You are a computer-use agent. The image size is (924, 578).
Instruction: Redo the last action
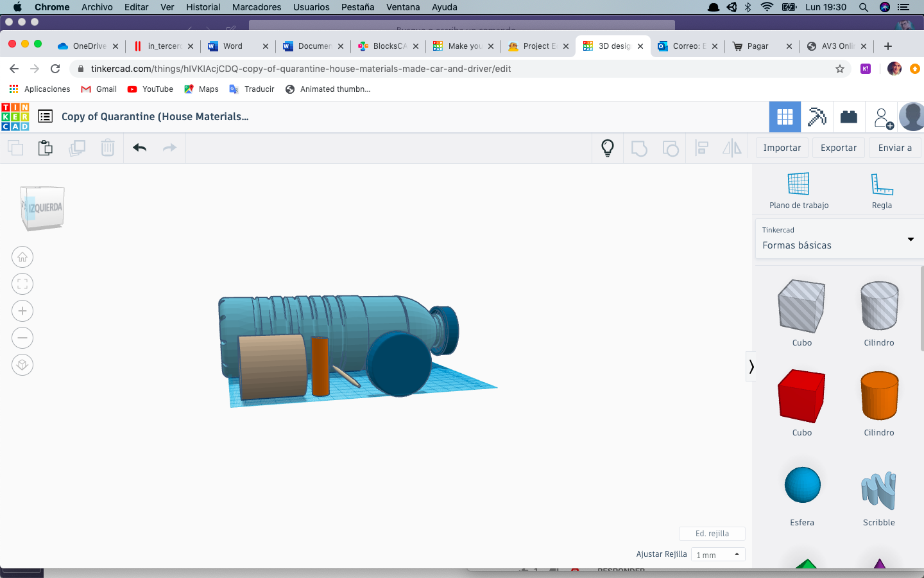(x=169, y=148)
